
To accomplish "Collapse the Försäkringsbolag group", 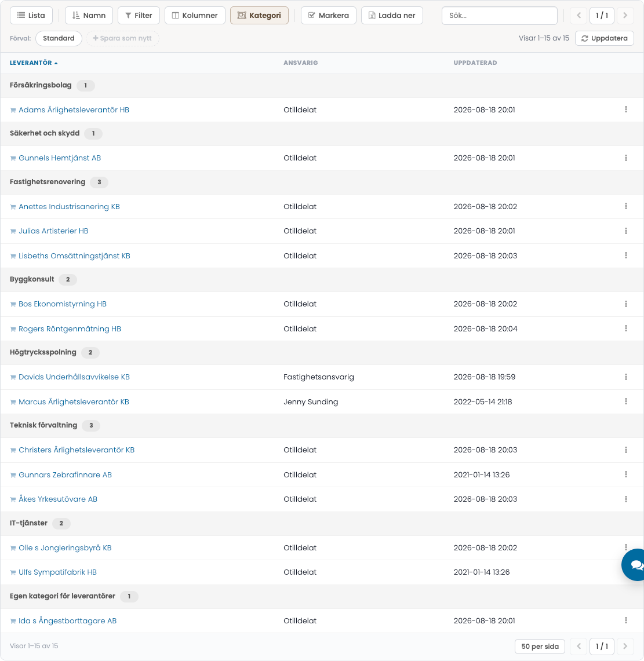I will [x=322, y=86].
